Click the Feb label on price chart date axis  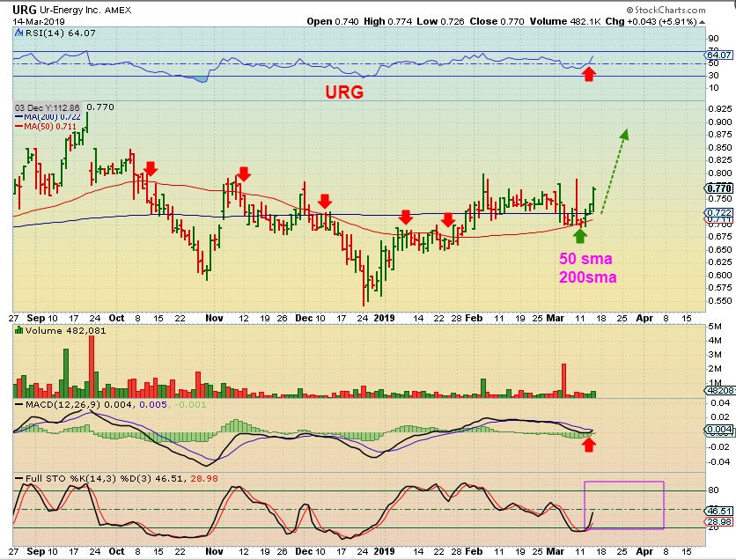pyautogui.click(x=474, y=318)
